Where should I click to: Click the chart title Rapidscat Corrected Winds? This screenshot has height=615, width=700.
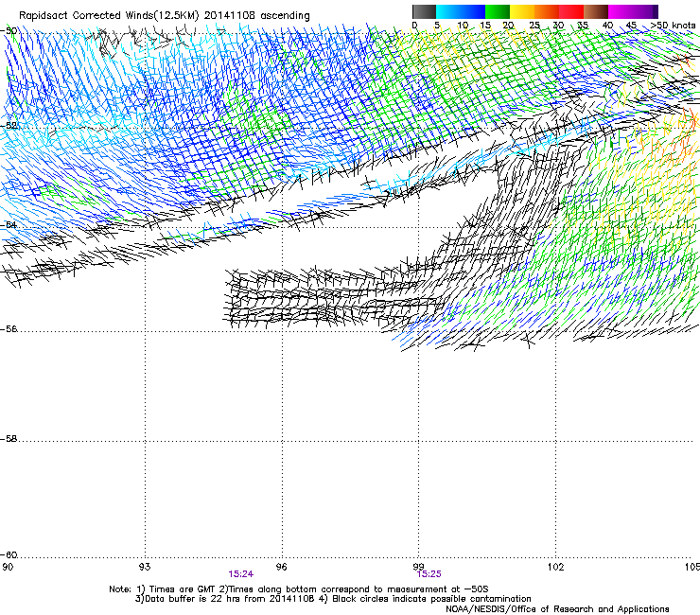click(x=165, y=16)
